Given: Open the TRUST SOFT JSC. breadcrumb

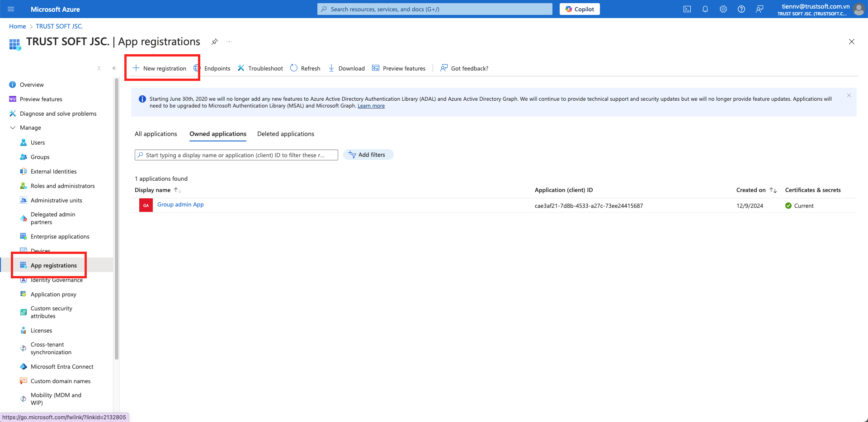Looking at the screenshot, I should pyautogui.click(x=60, y=26).
